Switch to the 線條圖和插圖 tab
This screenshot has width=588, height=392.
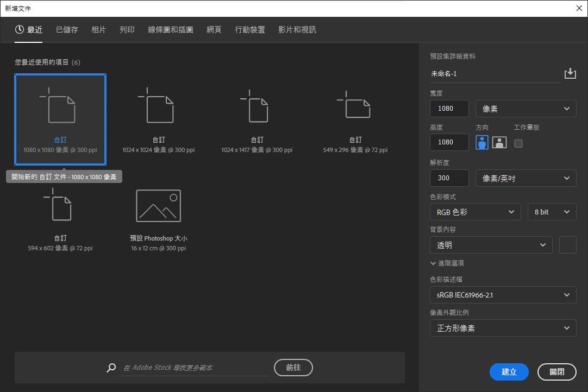(x=171, y=30)
